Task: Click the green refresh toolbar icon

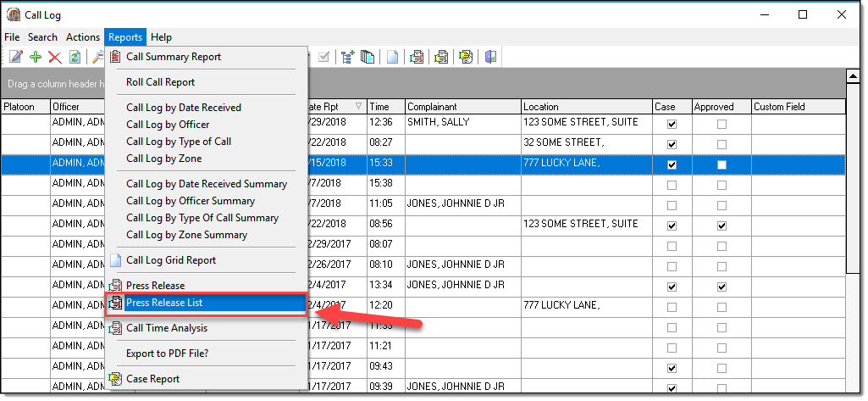Action: (x=75, y=57)
